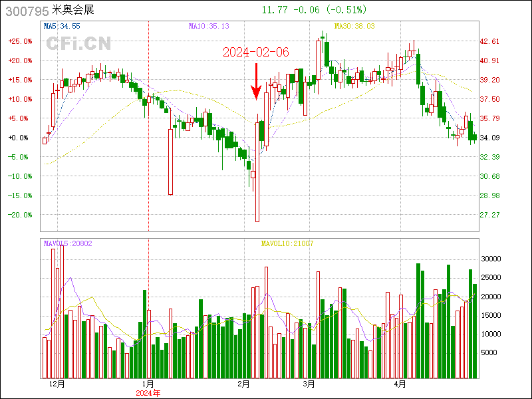Viewport: 532px width, 399px height.
Task: Click the 30000 volume axis label
Action: coord(491,259)
